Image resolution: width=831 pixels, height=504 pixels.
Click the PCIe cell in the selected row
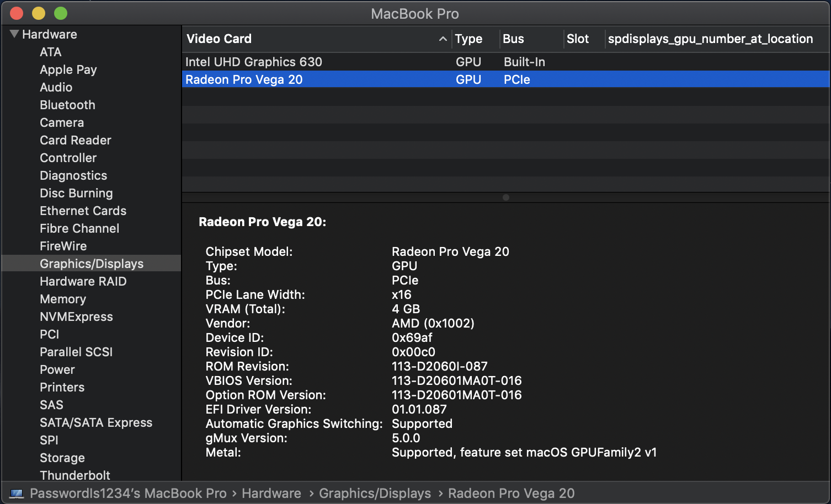517,79
